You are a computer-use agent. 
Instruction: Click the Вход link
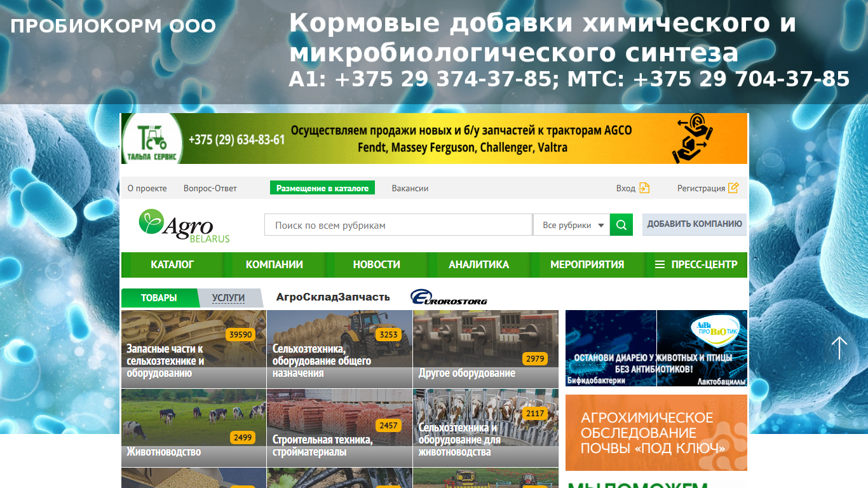(x=626, y=188)
